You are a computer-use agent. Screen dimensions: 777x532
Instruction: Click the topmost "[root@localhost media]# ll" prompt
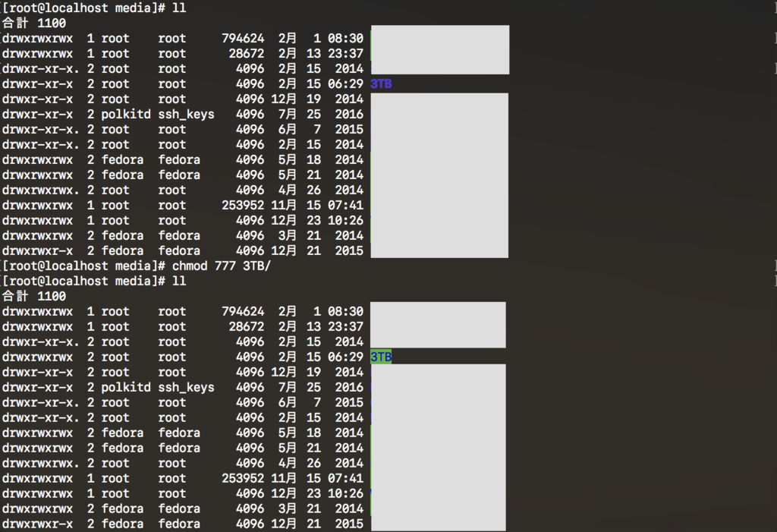94,8
